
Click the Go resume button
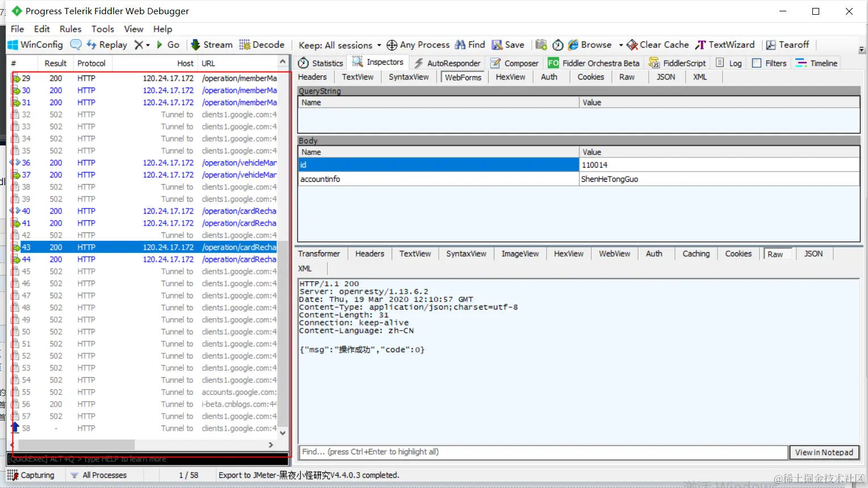168,45
